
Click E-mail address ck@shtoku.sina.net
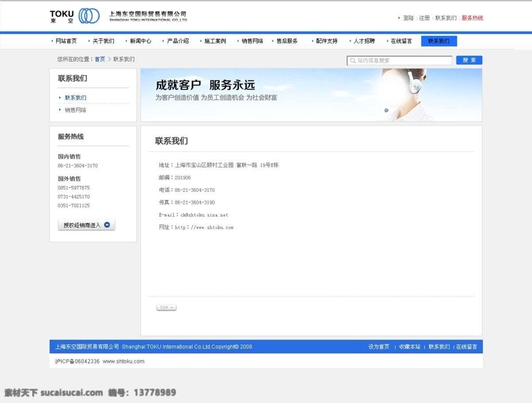pyautogui.click(x=204, y=215)
